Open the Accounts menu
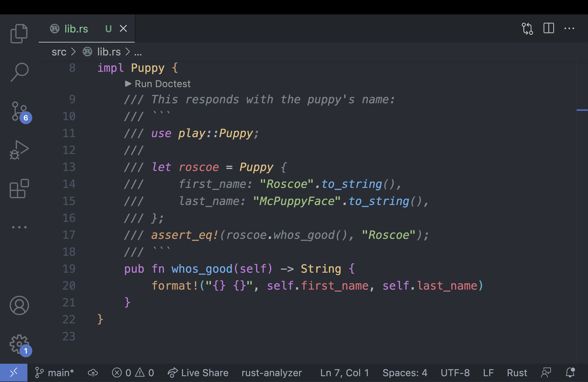The image size is (588, 382). [19, 305]
